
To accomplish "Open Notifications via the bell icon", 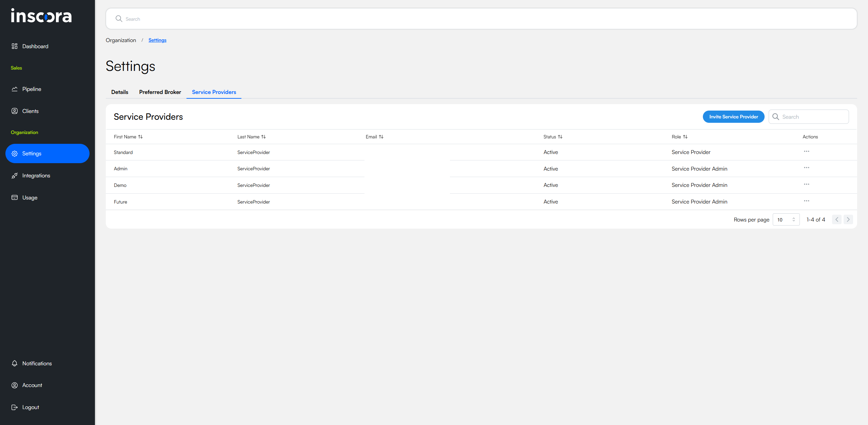I will (x=15, y=363).
